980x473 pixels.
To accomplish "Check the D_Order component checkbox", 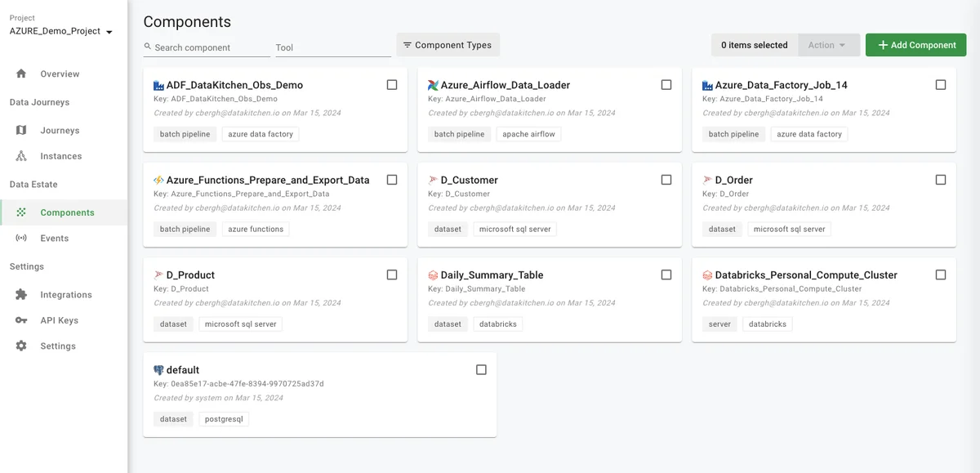I will tap(941, 180).
